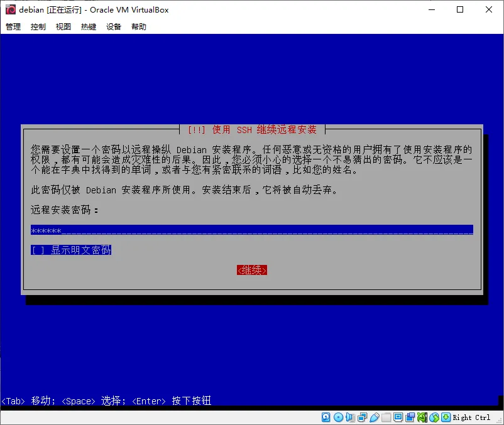Open the 热键 menu

(x=89, y=26)
